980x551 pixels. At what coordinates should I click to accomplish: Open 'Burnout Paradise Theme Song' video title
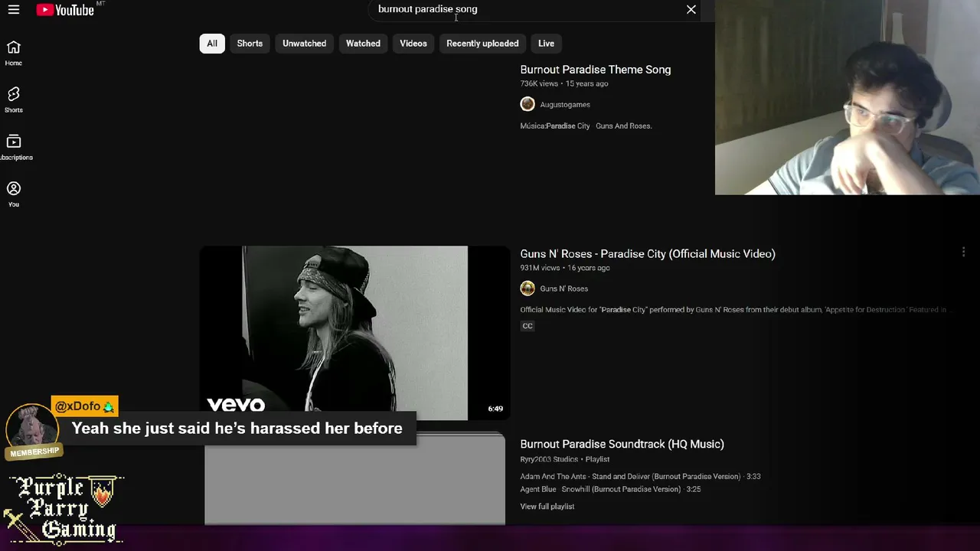pos(596,70)
